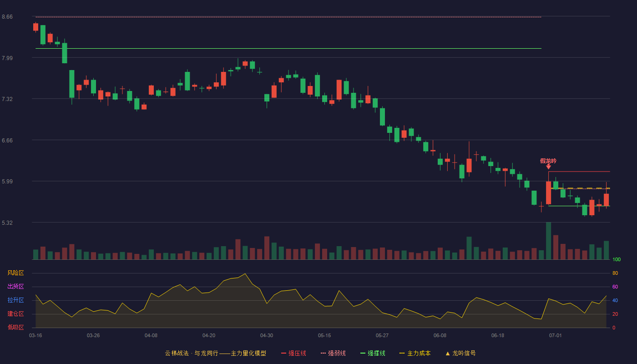Toggle the 强撑线 legend series
The image size is (637, 364).
click(373, 353)
